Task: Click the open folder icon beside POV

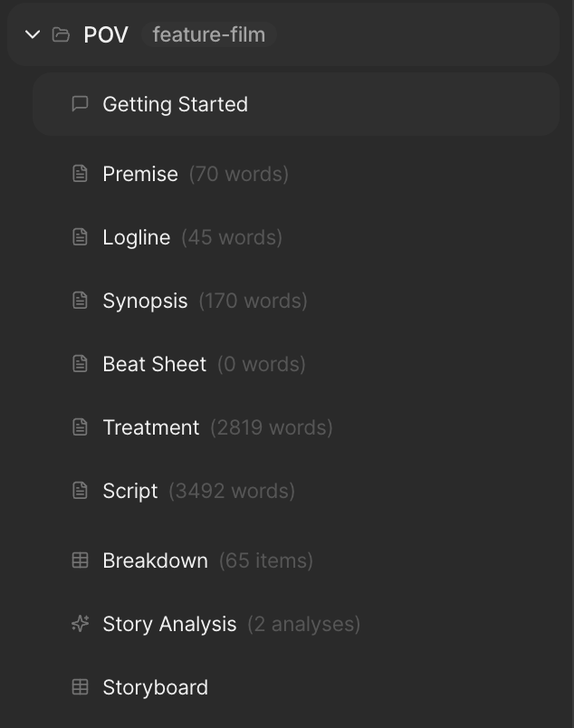Action: (x=61, y=34)
